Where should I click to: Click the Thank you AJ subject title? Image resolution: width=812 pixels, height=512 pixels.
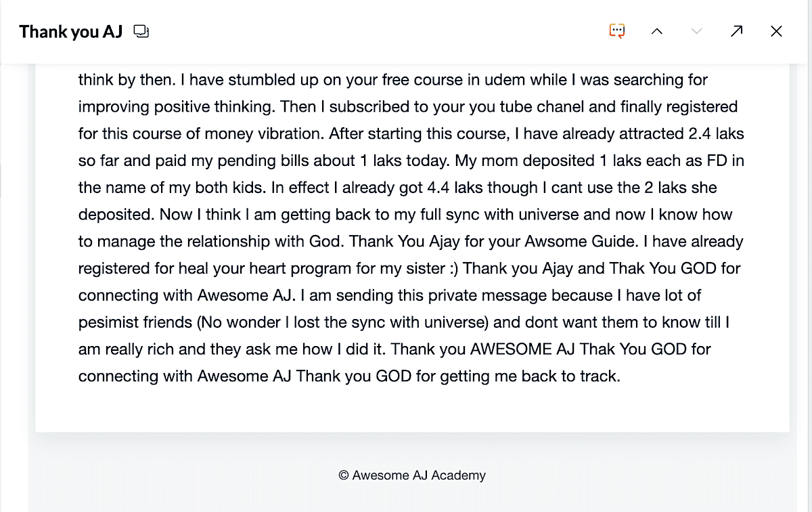70,31
